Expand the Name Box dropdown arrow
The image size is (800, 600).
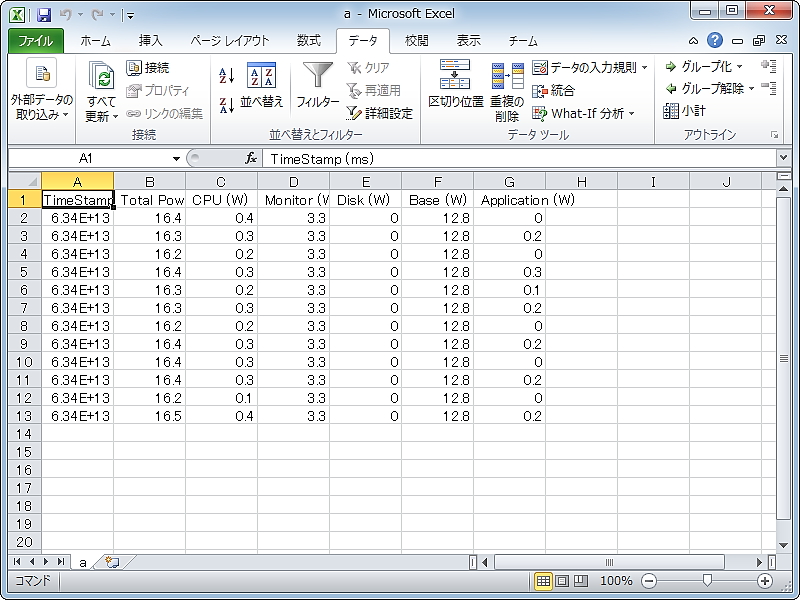coord(176,159)
